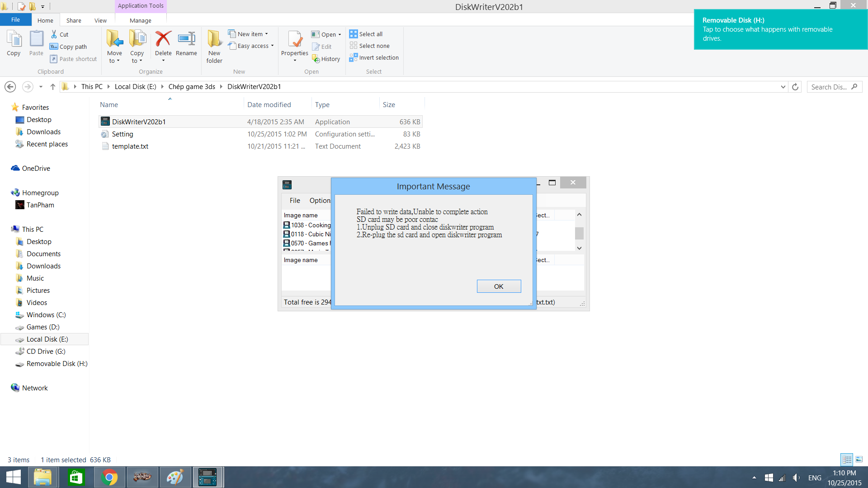Open the Share ribbon tab
The height and width of the screenshot is (488, 868).
click(x=74, y=20)
